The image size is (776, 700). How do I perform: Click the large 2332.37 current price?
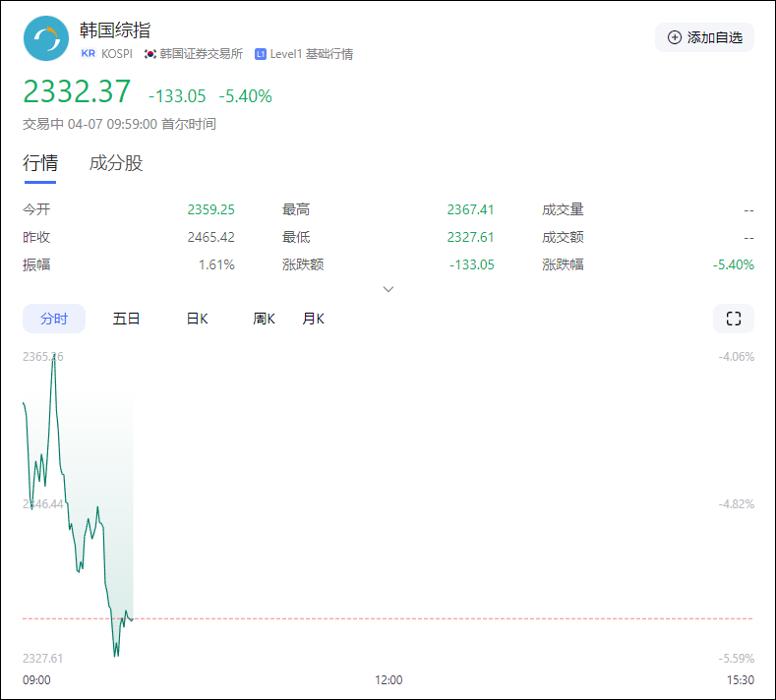[77, 92]
